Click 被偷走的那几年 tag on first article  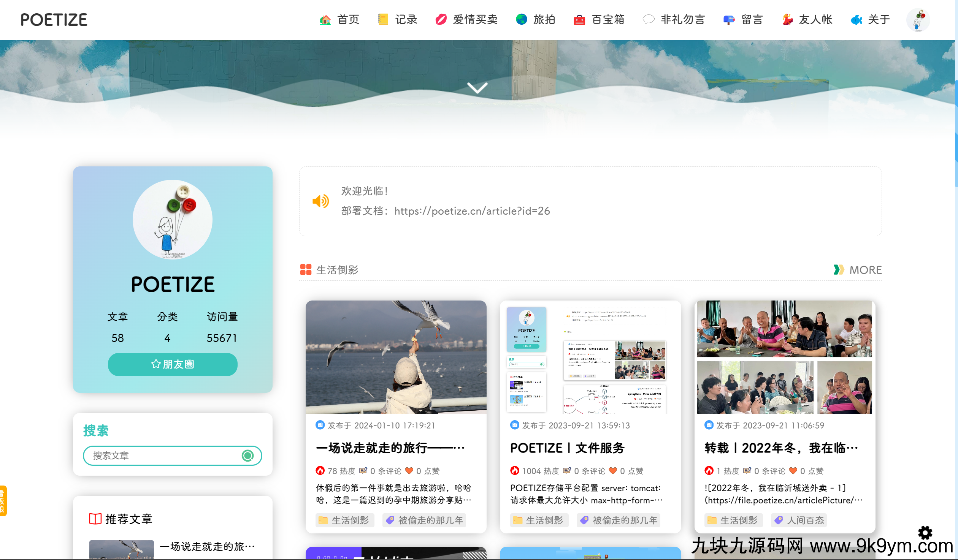click(424, 520)
